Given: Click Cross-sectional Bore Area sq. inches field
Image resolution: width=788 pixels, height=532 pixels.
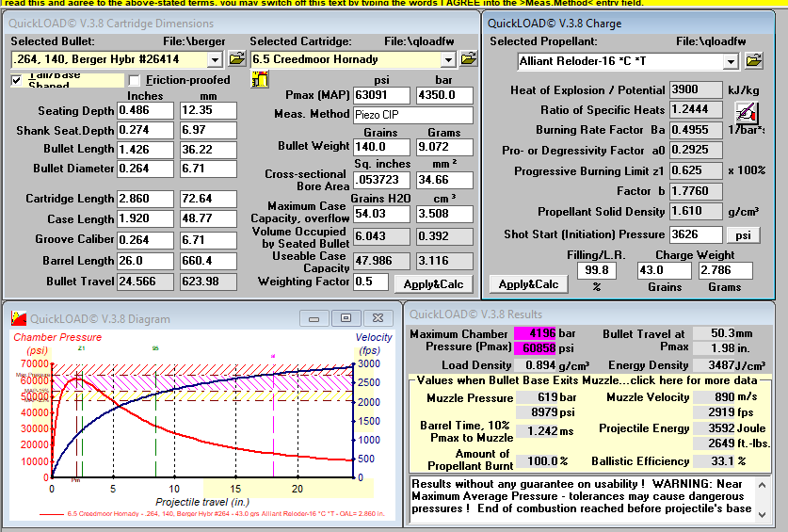Looking at the screenshot, I should tap(381, 180).
